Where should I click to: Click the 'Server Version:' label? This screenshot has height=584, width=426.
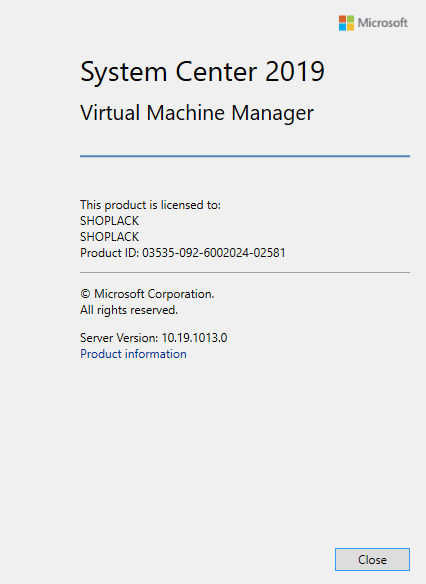click(x=119, y=338)
